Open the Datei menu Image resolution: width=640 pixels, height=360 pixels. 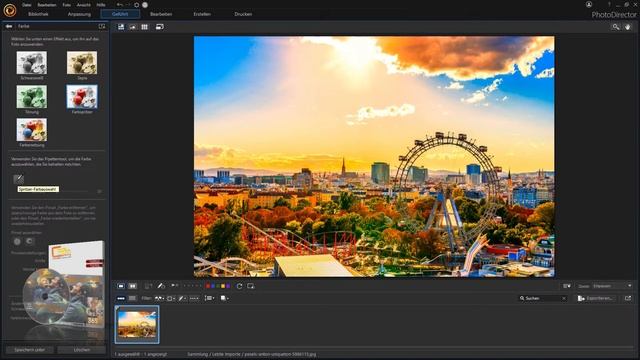[x=27, y=5]
